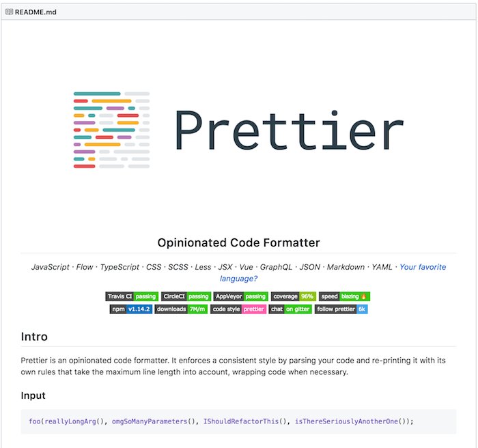The height and width of the screenshot is (448, 478).
Task: Click the downloads 7M/m badge
Action: point(181,309)
